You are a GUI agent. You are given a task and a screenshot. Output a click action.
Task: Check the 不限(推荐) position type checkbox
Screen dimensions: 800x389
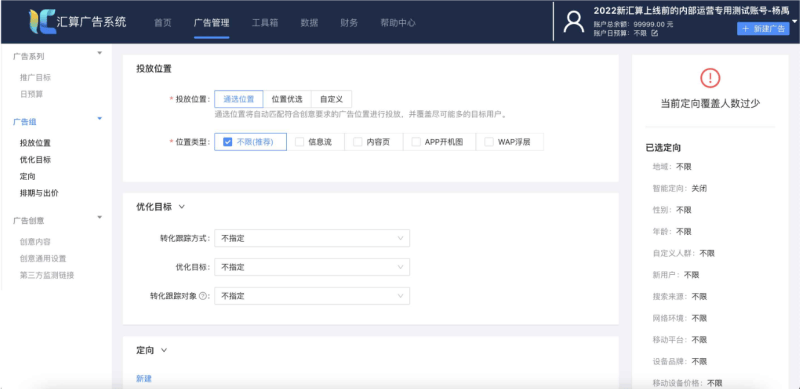(228, 142)
